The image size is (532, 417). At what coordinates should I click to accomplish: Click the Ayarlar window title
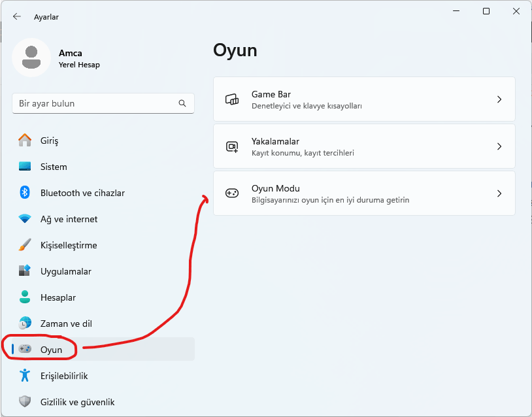click(46, 17)
